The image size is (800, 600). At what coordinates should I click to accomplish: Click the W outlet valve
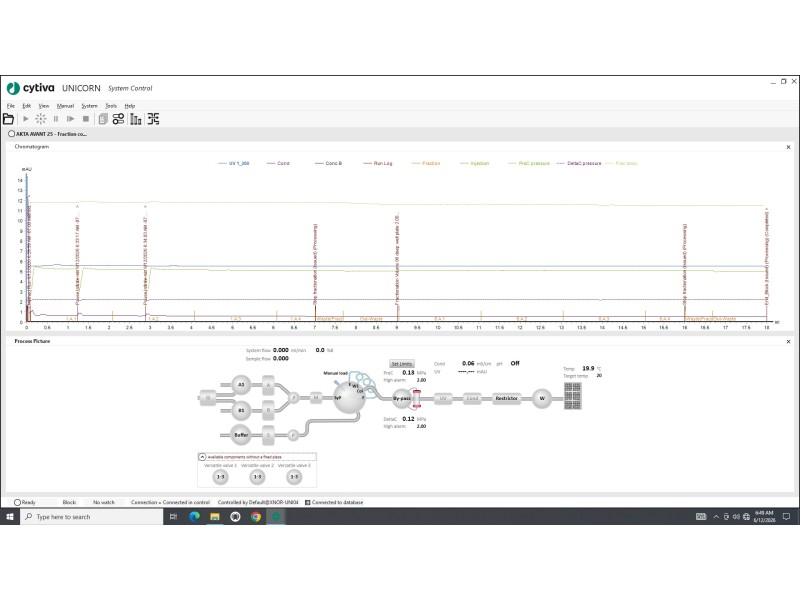click(x=542, y=398)
